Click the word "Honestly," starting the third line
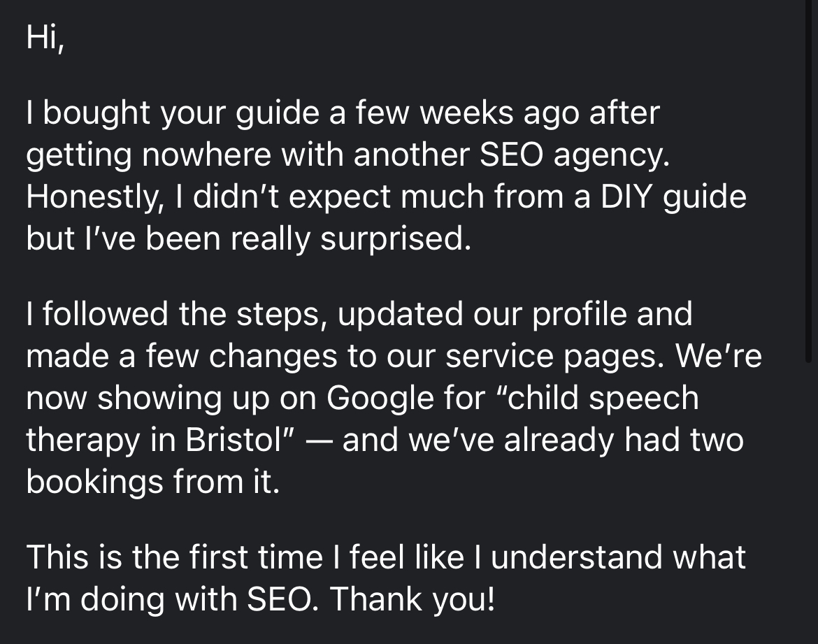818x644 pixels. [93, 196]
